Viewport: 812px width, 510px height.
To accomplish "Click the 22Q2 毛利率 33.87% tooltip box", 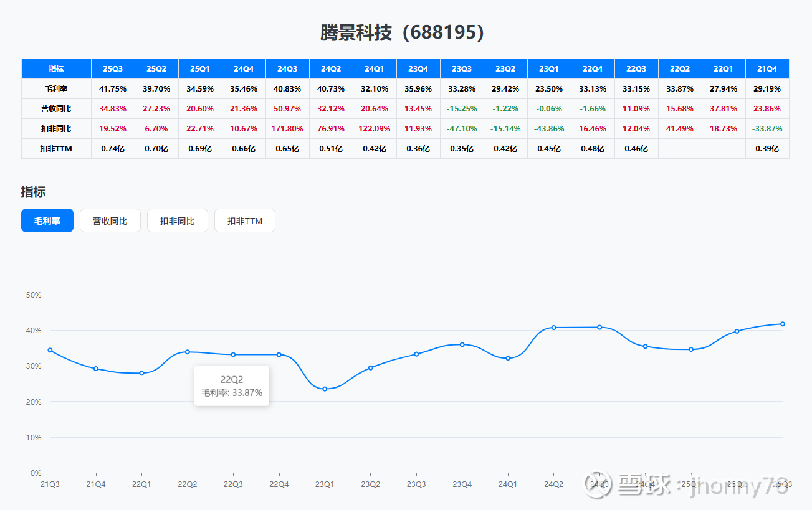I will point(232,386).
